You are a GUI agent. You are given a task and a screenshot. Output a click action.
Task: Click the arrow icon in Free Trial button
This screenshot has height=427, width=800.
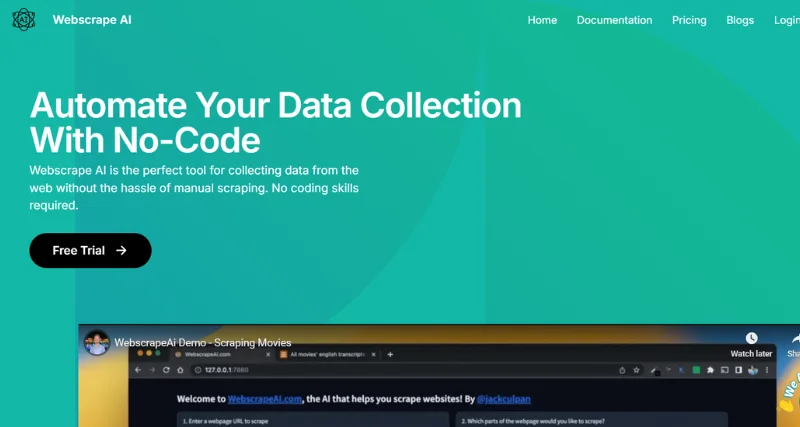[121, 250]
